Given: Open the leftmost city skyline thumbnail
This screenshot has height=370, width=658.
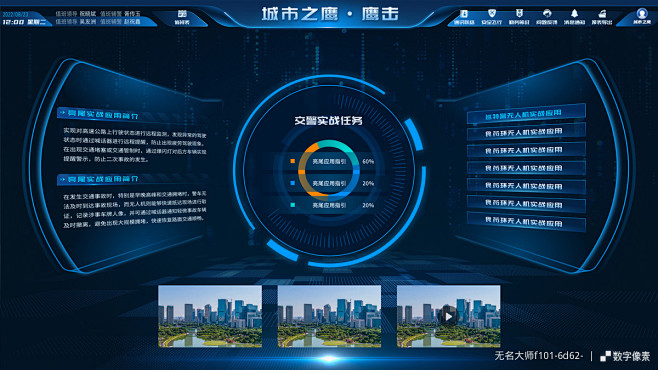Looking at the screenshot, I should (210, 316).
